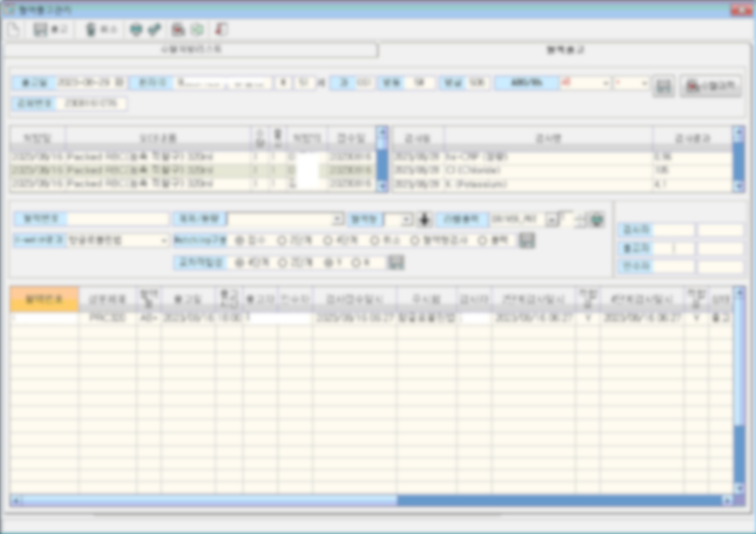Image resolution: width=756 pixels, height=534 pixels.
Task: Click the red printer icon in the toolbar
Action: (x=178, y=30)
